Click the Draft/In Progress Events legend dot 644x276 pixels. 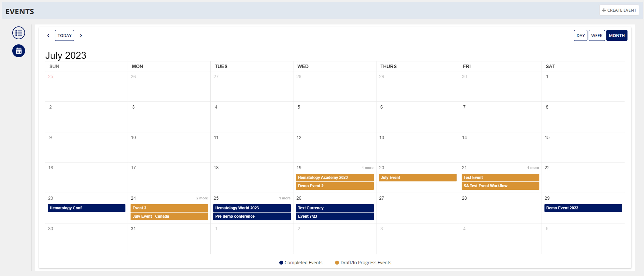coord(337,263)
